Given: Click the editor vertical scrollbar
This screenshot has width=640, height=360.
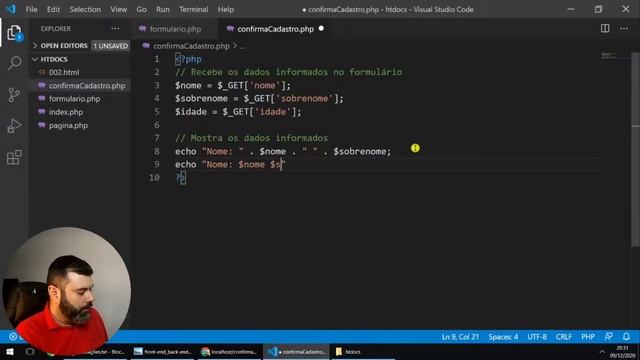Looking at the screenshot, I should pyautogui.click(x=636, y=149).
